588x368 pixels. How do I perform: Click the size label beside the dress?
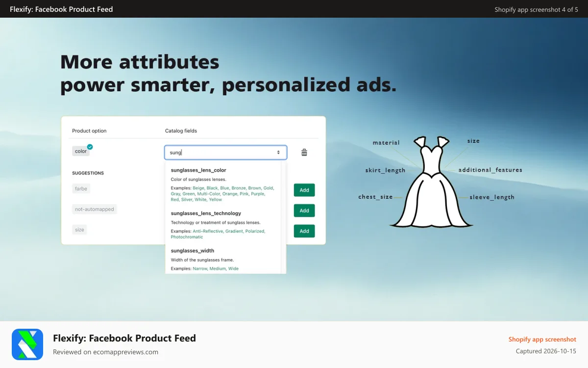click(473, 141)
